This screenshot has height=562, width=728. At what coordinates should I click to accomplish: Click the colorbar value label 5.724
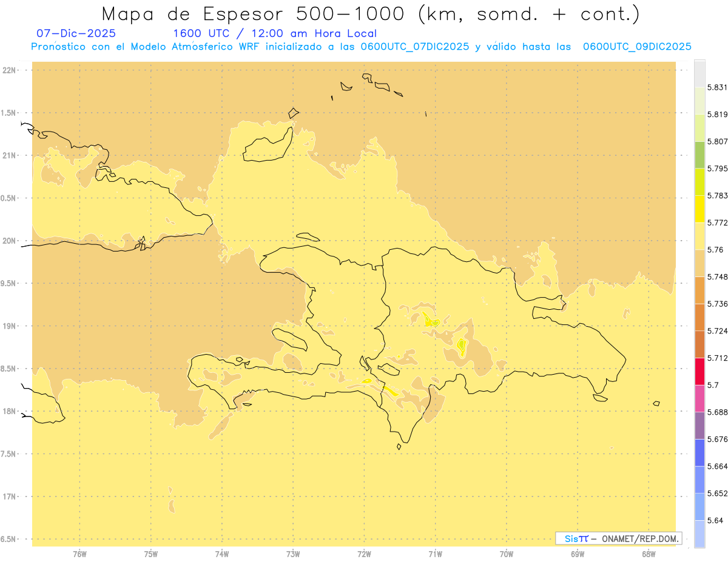pyautogui.click(x=718, y=331)
